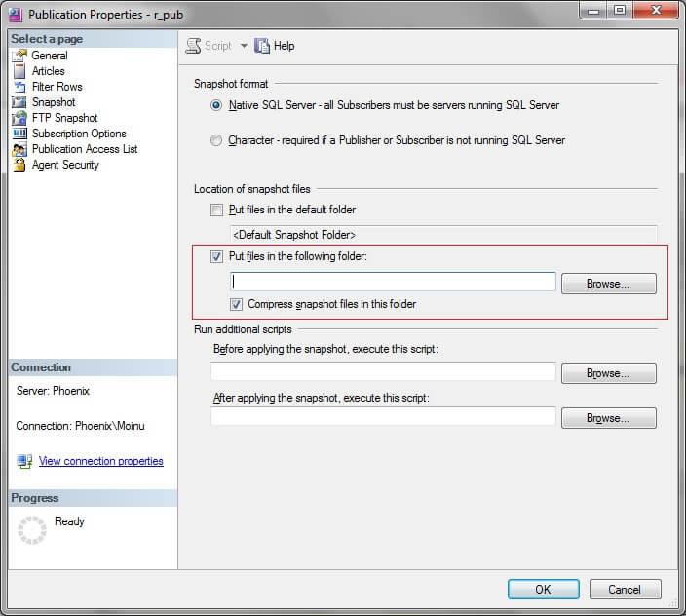Browse for the snapshot files folder
This screenshot has height=616, width=686.
pyautogui.click(x=609, y=284)
